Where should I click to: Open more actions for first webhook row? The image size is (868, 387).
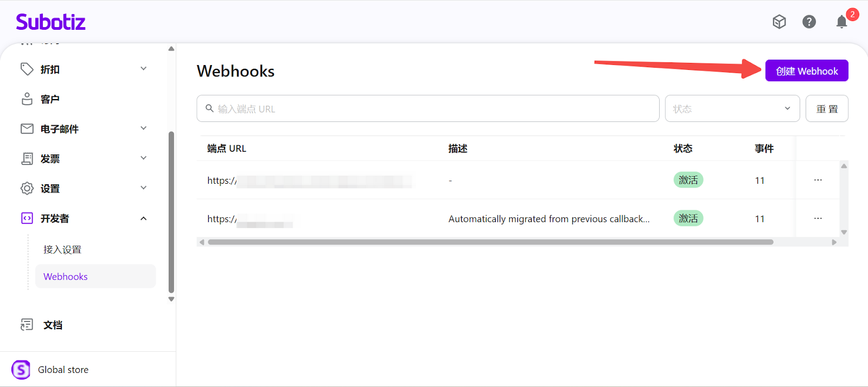point(818,180)
